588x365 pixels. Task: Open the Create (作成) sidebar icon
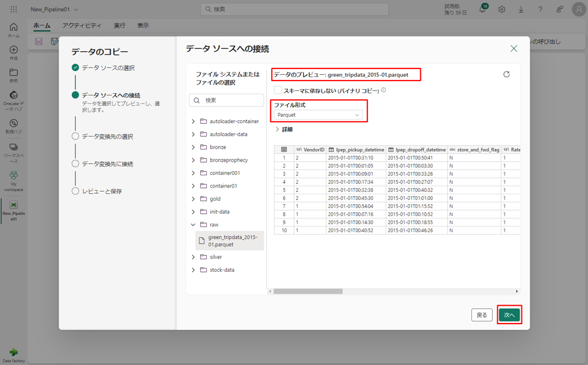(x=14, y=52)
